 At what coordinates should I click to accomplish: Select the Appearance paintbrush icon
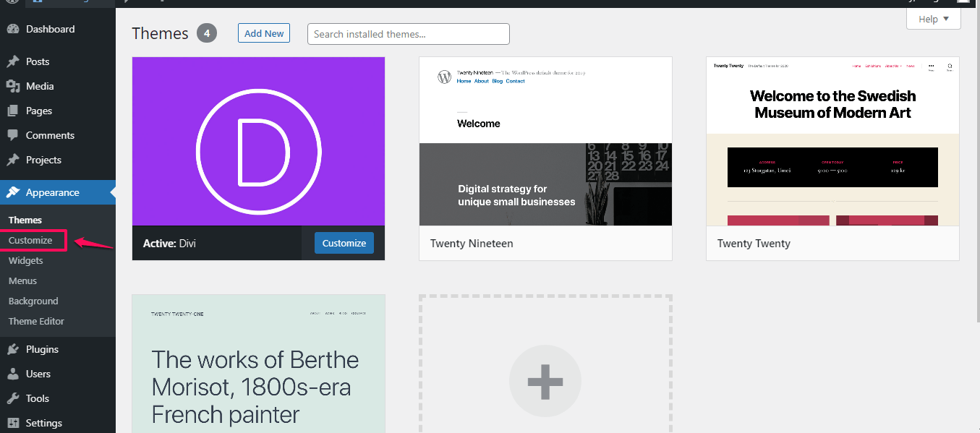(15, 192)
